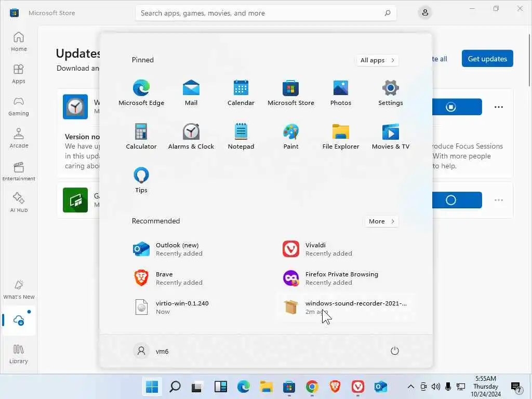Open Settings from the pinned apps
Viewport: 532px width, 399px height.
tap(391, 92)
